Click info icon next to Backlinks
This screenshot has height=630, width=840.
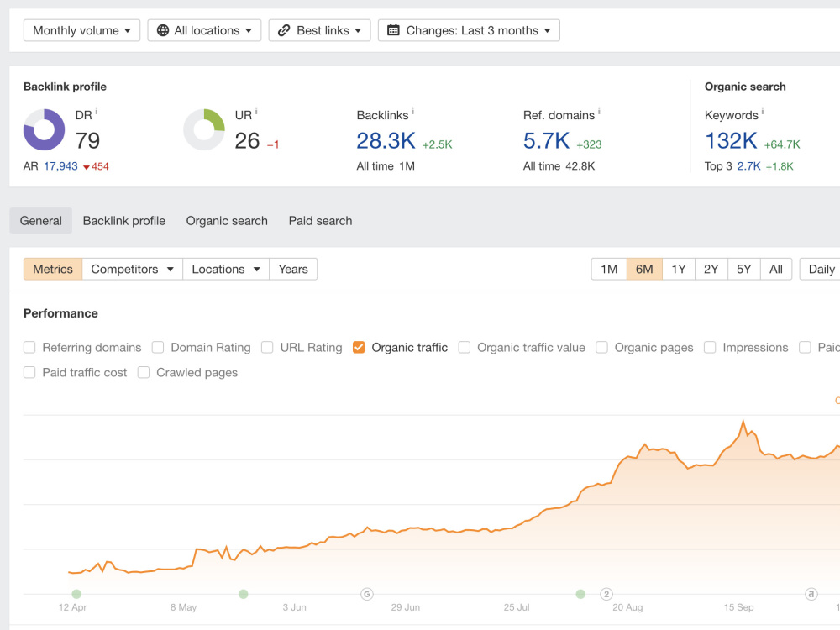[412, 112]
